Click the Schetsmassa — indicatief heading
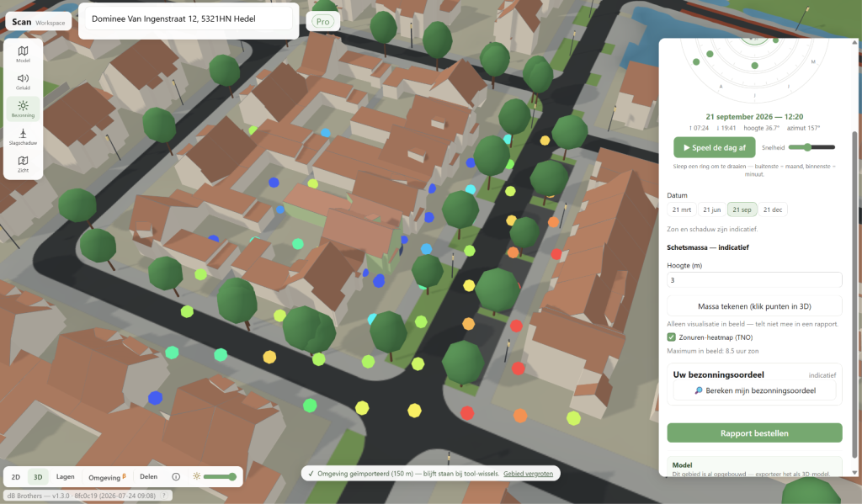The image size is (862, 504). pos(708,247)
